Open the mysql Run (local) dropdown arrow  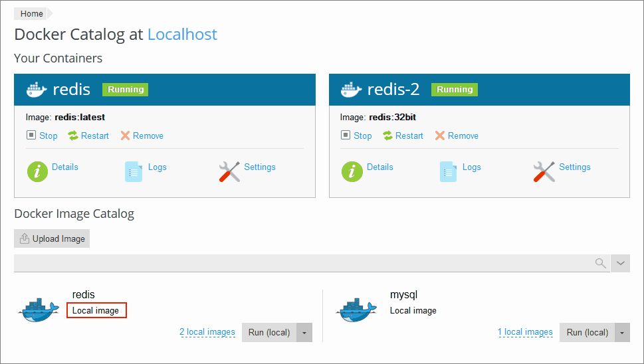(622, 333)
